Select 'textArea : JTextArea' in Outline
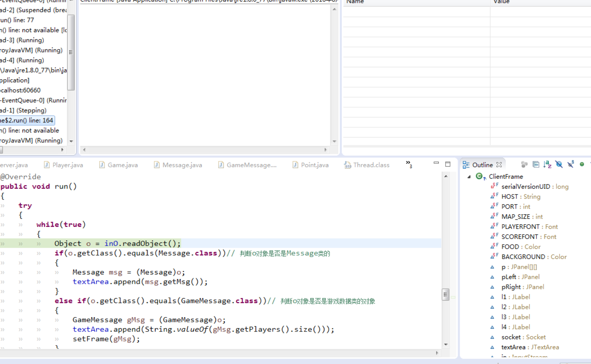 (530, 347)
